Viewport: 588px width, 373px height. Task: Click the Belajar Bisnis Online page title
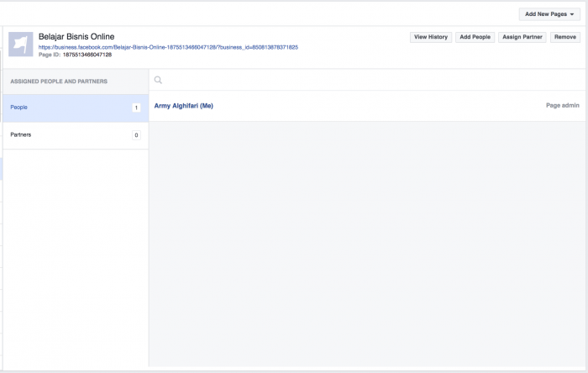click(x=76, y=37)
